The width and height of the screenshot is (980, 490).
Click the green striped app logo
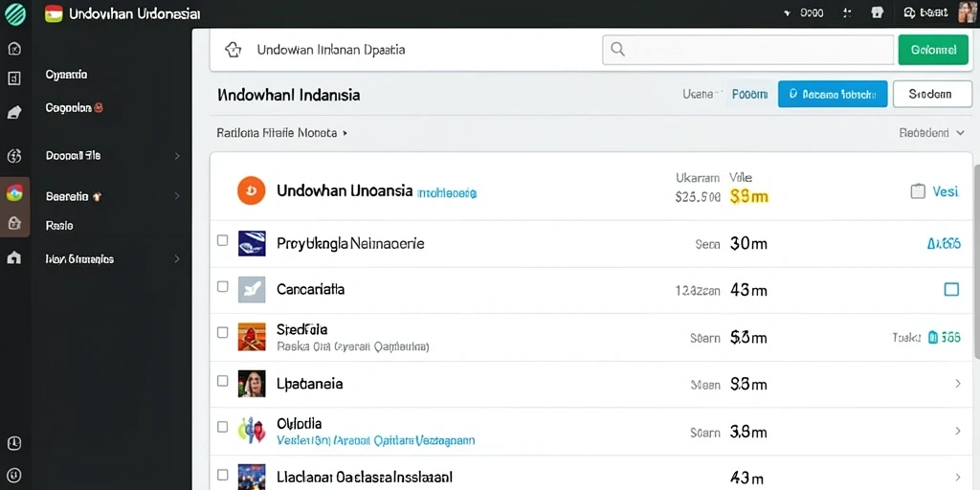[x=15, y=13]
